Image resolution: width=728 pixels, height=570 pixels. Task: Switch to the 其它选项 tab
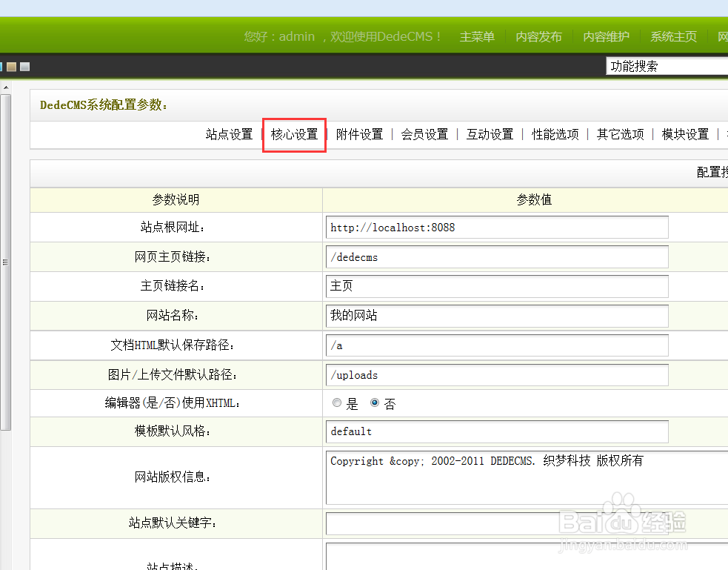(620, 134)
